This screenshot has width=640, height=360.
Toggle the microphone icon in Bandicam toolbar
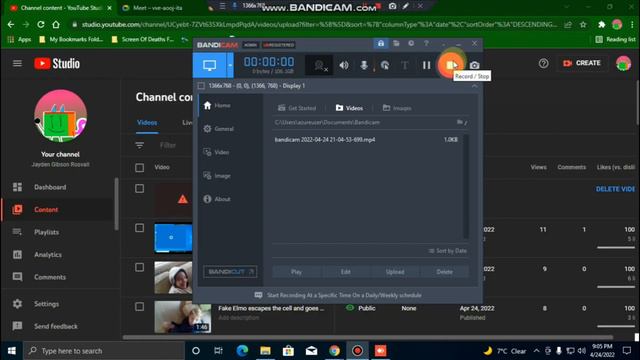[364, 65]
